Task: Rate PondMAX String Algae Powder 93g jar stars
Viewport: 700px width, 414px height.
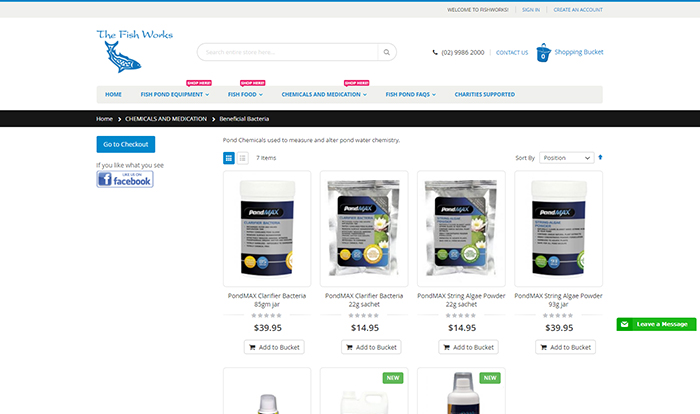Action: [558, 315]
